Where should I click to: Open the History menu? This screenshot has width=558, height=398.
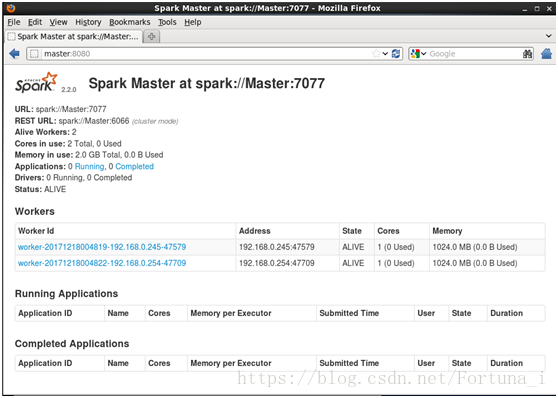click(x=88, y=22)
